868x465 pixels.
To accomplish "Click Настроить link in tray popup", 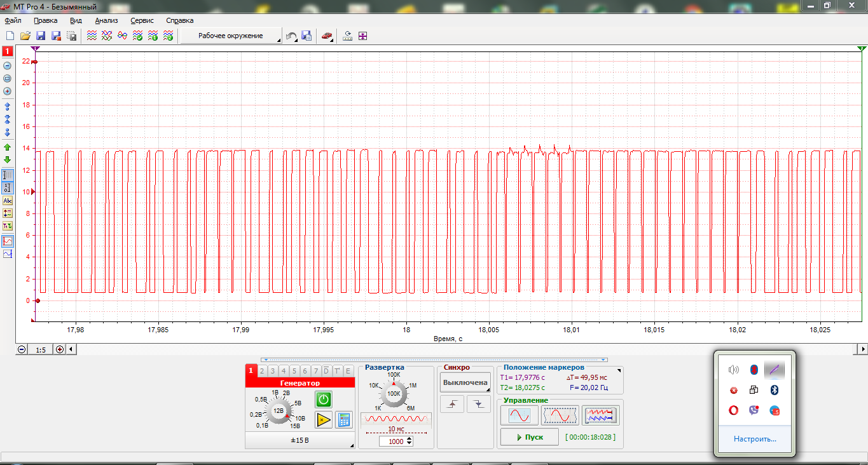I will coord(754,439).
